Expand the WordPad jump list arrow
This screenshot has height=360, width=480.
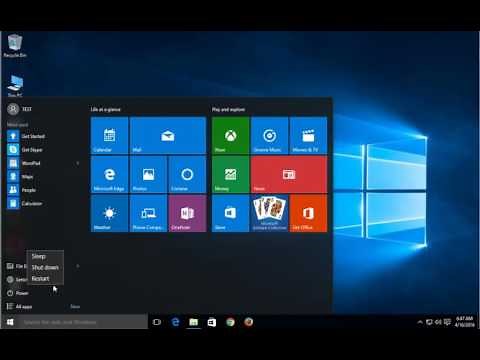click(78, 163)
